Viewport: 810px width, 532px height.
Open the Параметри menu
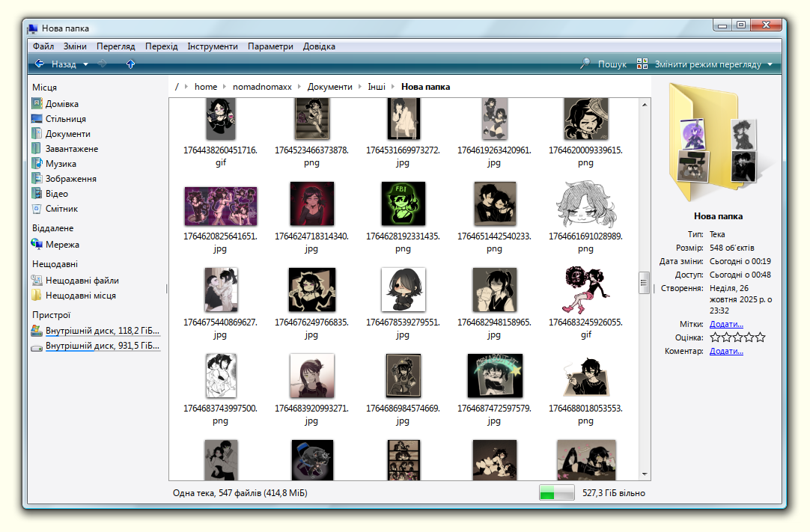[270, 46]
